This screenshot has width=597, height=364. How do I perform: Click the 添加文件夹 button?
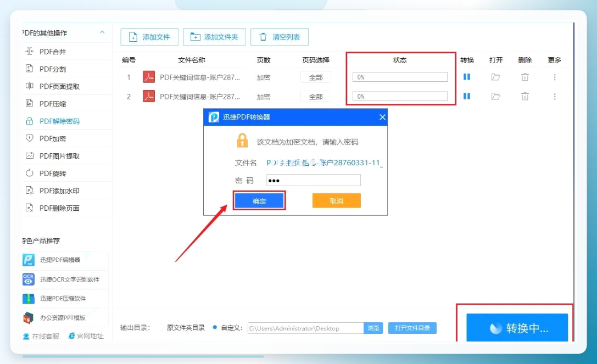214,37
